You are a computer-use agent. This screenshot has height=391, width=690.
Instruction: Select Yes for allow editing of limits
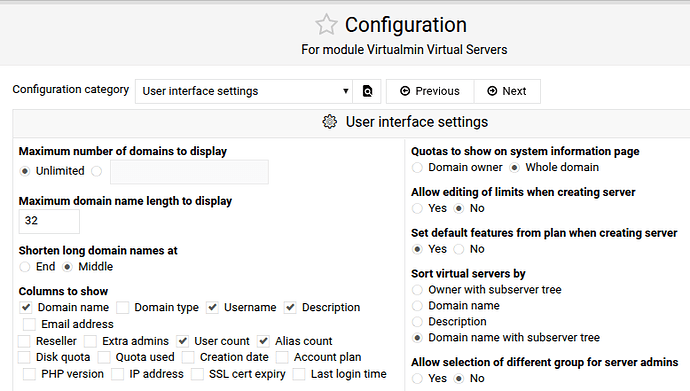click(x=417, y=208)
